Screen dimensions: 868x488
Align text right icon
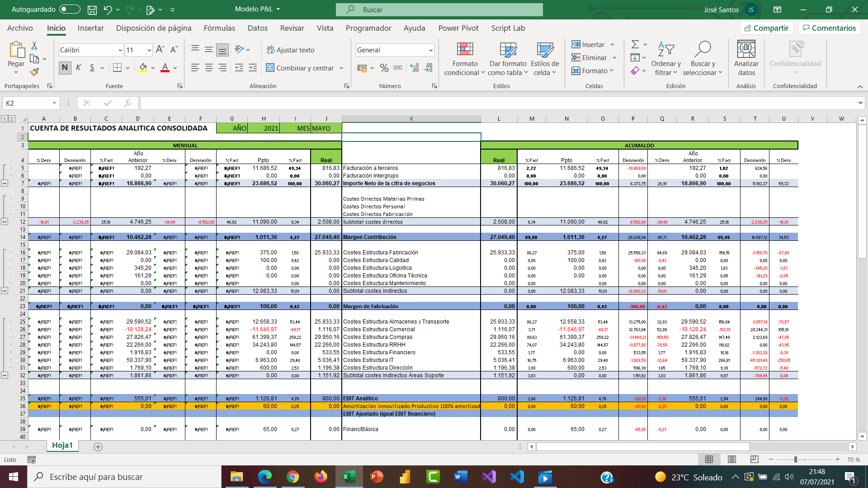222,68
